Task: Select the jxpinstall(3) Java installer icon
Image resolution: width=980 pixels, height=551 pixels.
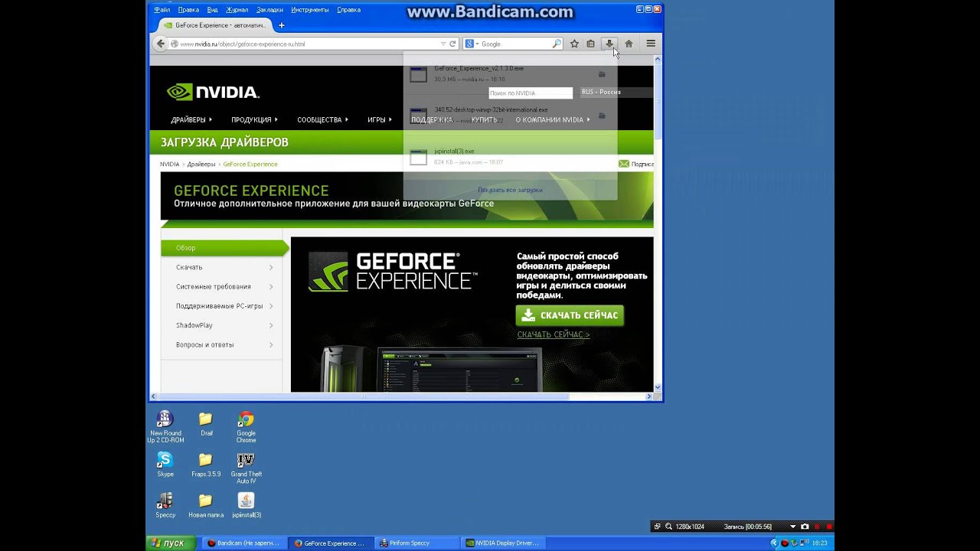Action: 246,506
